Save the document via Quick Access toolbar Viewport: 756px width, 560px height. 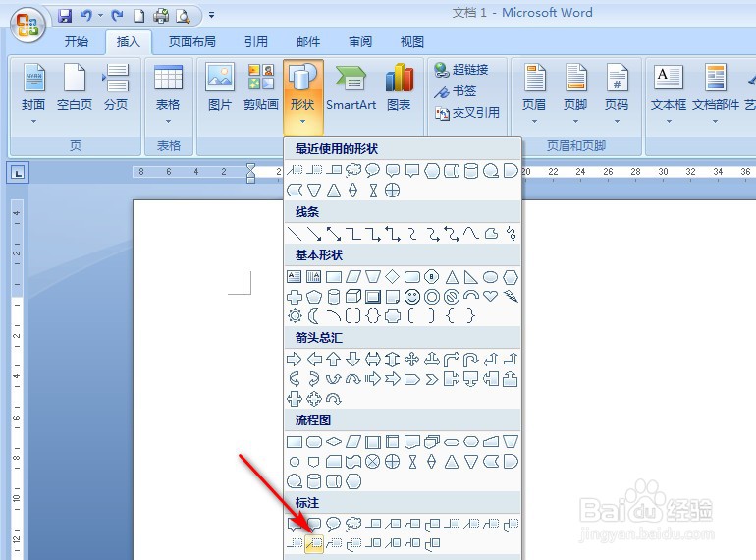[x=65, y=16]
